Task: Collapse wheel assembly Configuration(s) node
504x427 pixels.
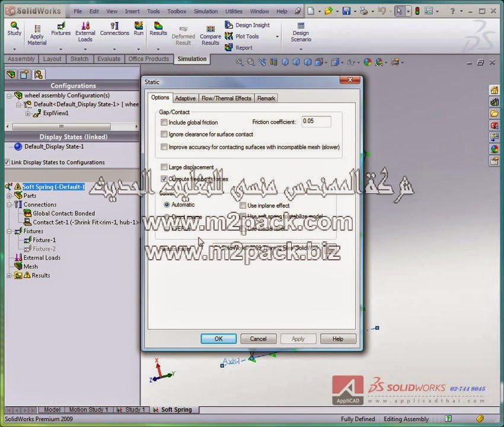Action: (9, 95)
